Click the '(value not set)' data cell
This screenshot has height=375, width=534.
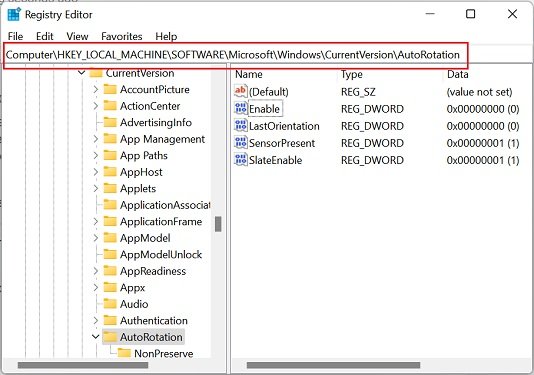479,92
